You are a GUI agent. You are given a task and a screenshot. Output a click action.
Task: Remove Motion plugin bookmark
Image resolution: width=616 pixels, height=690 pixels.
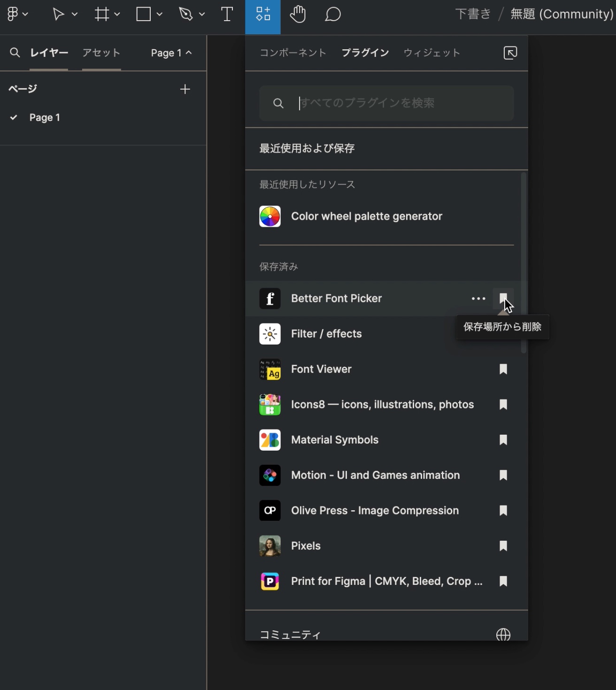point(503,475)
